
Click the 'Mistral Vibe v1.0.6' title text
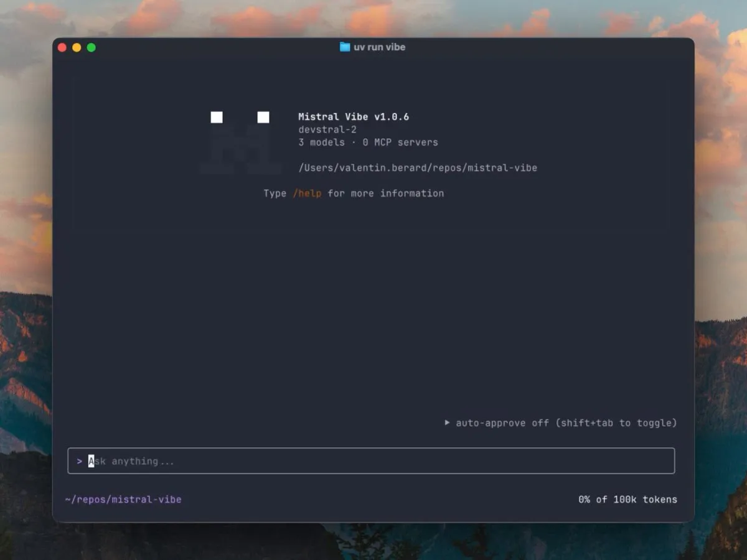(x=354, y=117)
